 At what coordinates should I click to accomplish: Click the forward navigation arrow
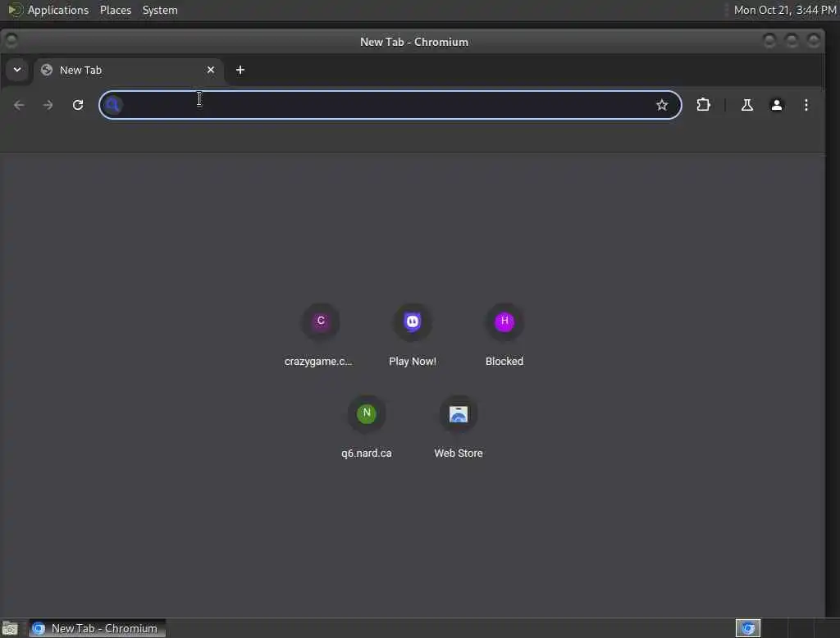click(x=48, y=105)
